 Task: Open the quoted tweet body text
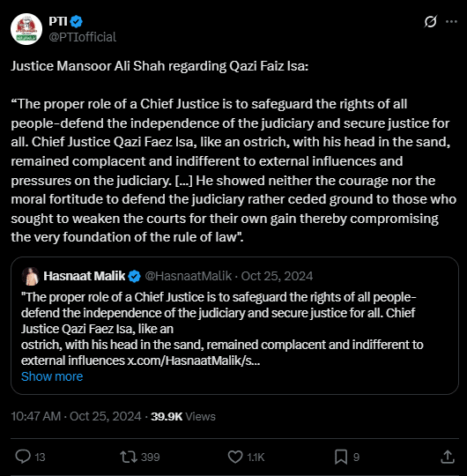pos(222,329)
